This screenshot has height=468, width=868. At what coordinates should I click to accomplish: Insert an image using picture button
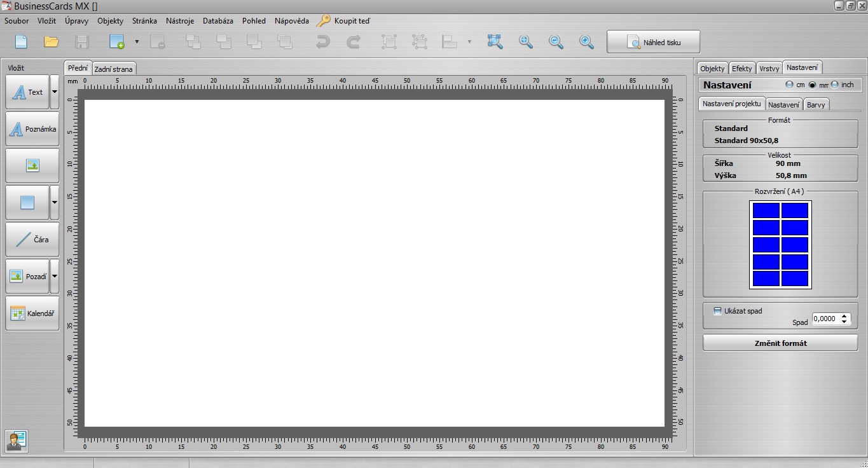coord(32,166)
